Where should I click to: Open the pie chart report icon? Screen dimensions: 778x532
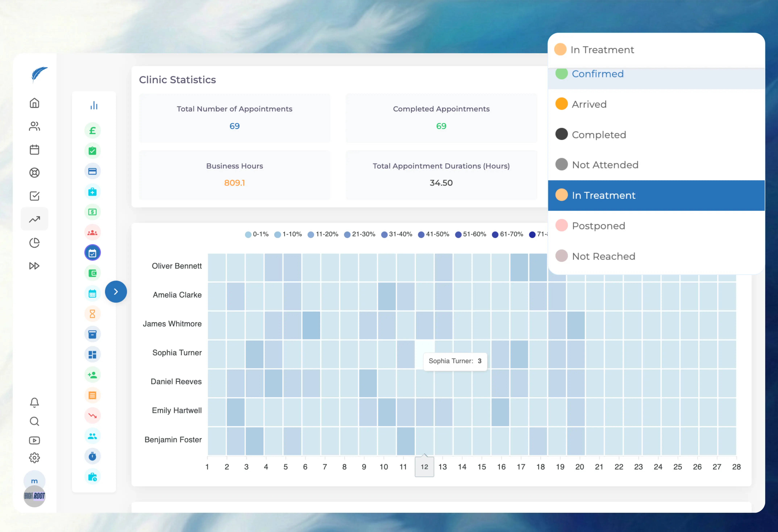point(34,243)
